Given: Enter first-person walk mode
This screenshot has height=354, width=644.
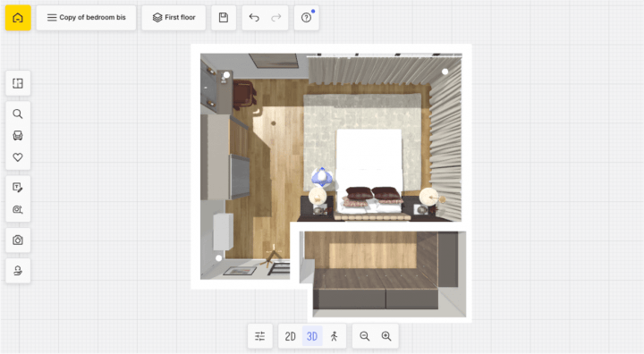Looking at the screenshot, I should pyautogui.click(x=334, y=336).
